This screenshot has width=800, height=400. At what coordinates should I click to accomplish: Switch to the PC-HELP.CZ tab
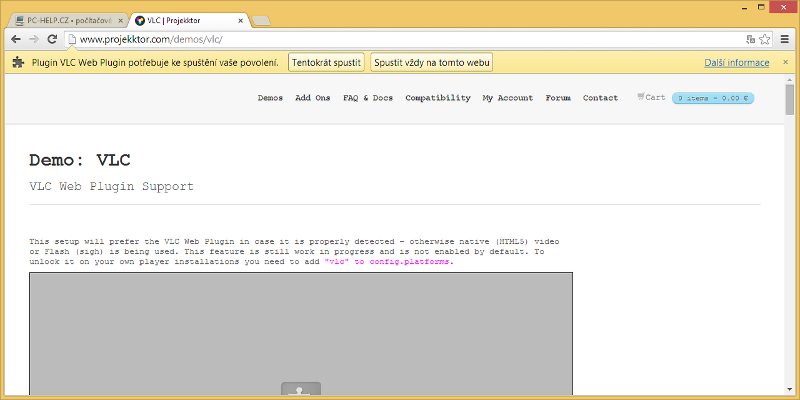point(65,19)
